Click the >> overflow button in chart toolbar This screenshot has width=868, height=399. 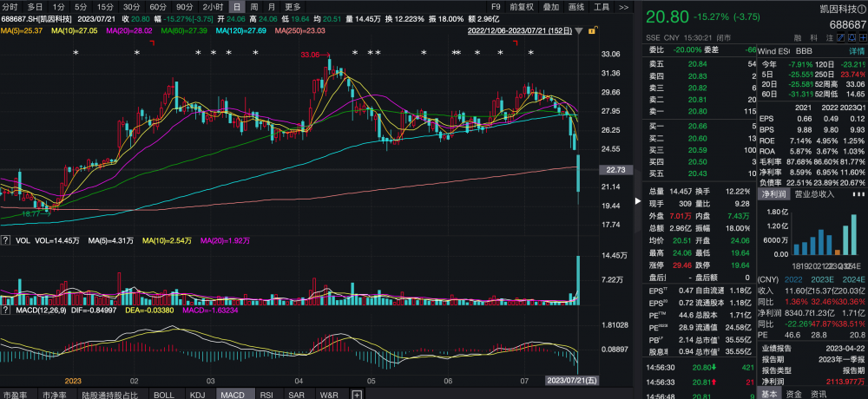(624, 7)
